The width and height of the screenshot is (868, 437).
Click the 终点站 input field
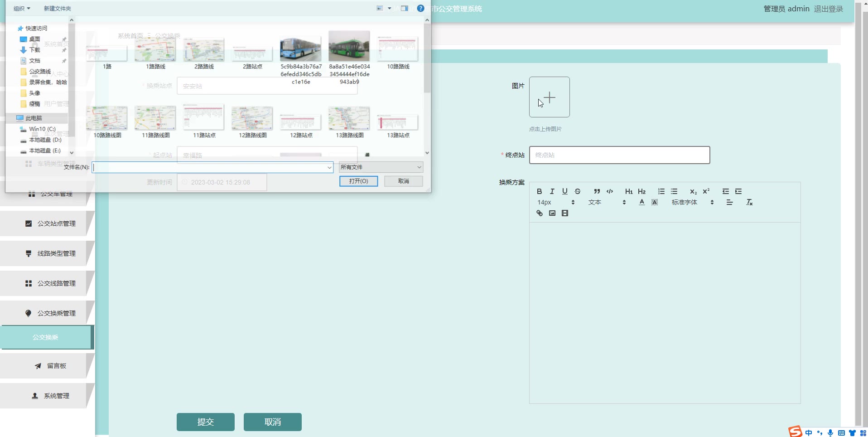pyautogui.click(x=619, y=155)
